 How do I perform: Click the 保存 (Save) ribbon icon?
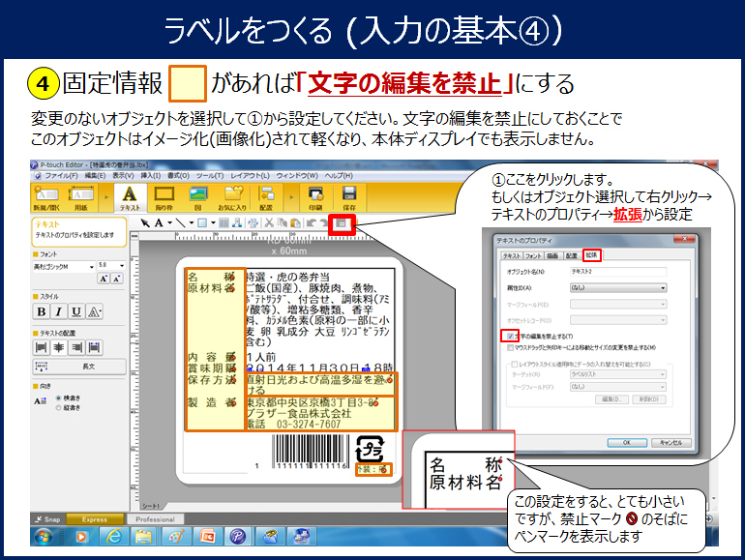(x=349, y=197)
